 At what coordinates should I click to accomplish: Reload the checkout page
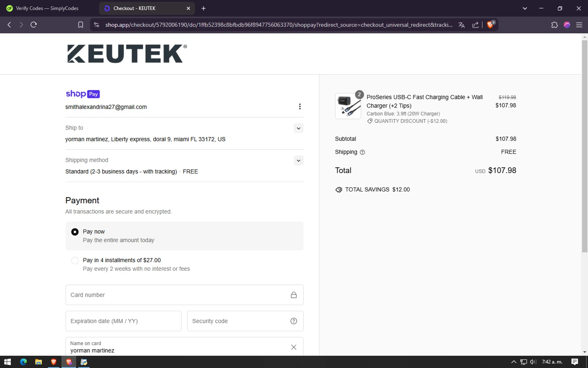tap(34, 25)
